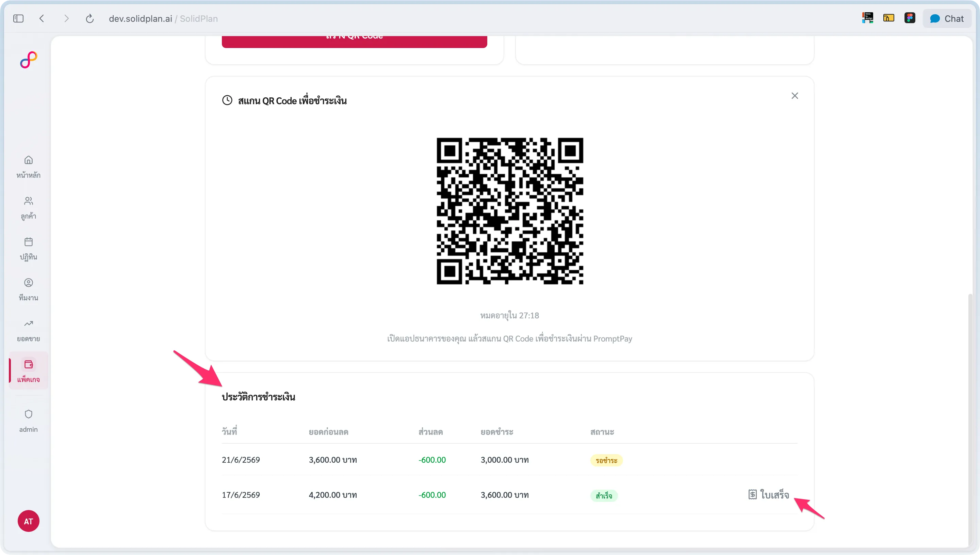Click the ยอดก่อนลด column header

pos(329,432)
